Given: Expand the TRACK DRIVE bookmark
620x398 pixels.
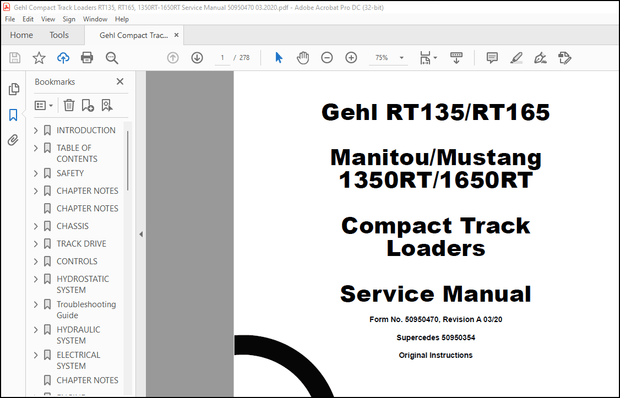Looking at the screenshot, I should [x=36, y=243].
